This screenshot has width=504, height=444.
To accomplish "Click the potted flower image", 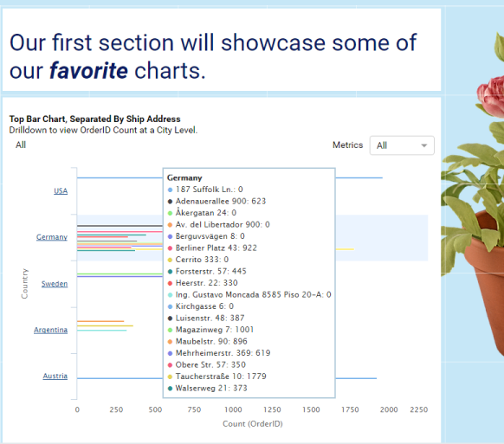I will (473, 193).
